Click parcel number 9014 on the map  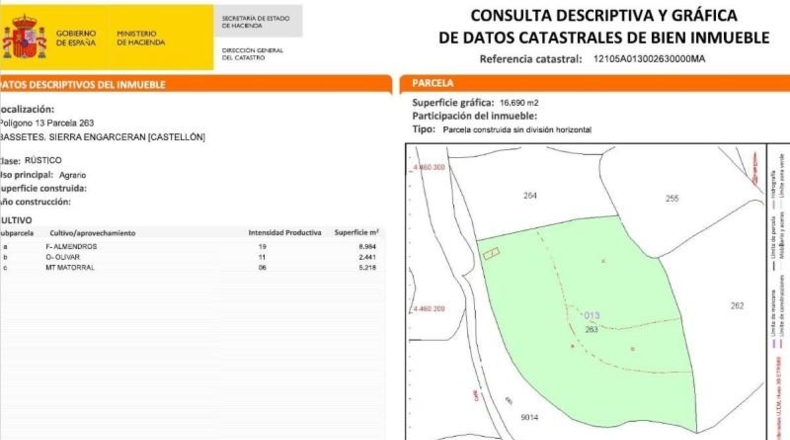coord(529,417)
